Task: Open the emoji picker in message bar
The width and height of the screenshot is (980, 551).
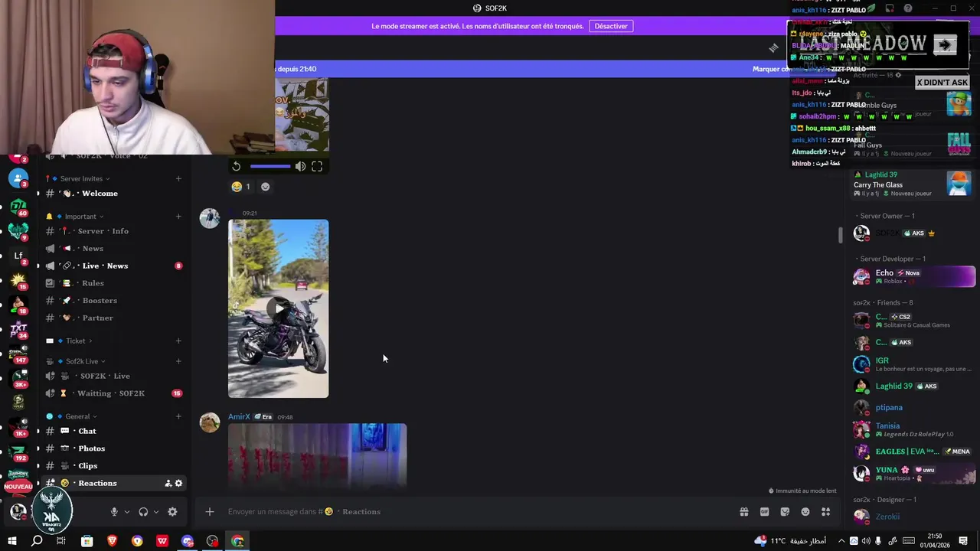Action: [805, 512]
